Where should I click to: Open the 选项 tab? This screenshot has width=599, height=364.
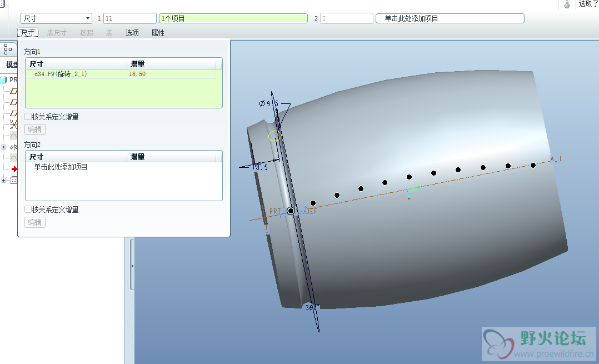tap(132, 33)
